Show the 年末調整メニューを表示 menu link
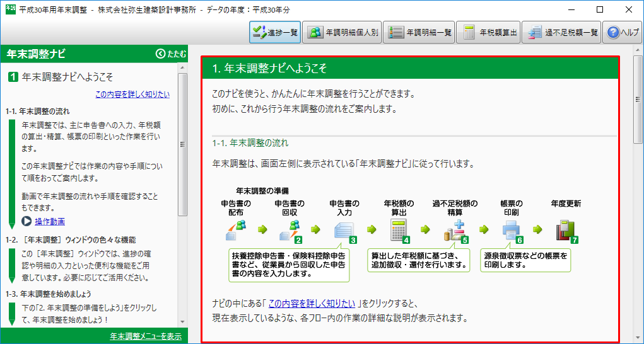 (x=145, y=336)
